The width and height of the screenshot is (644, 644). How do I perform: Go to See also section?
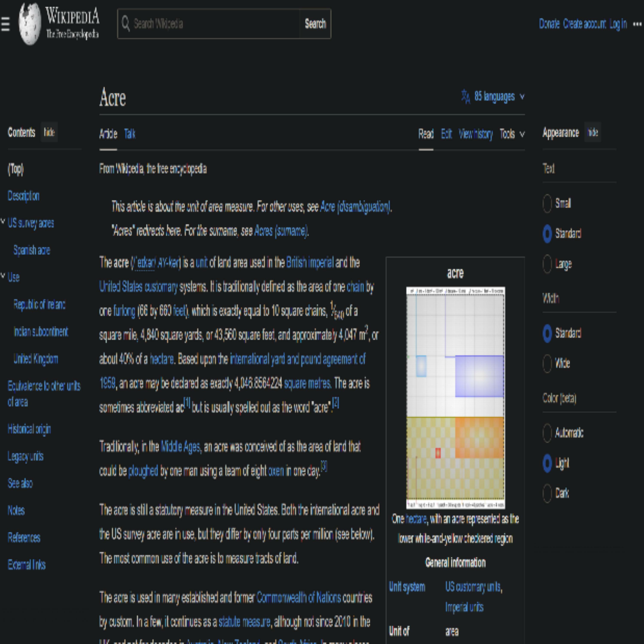20,483
